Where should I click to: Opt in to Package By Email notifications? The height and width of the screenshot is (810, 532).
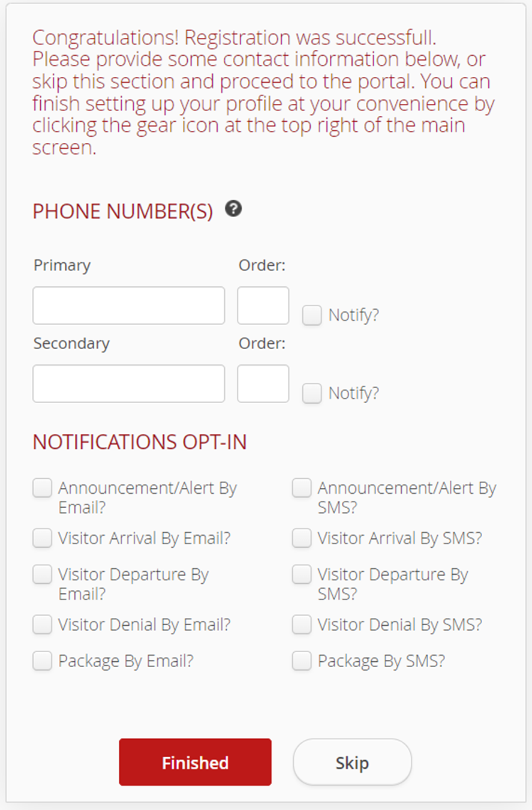42,661
